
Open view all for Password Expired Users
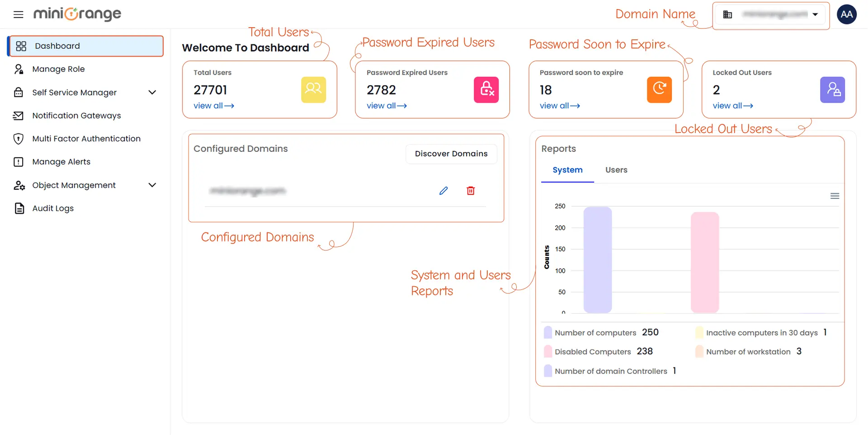point(386,105)
